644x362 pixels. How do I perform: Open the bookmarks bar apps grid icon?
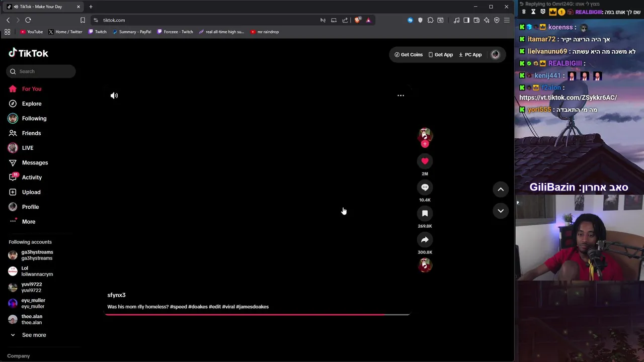pyautogui.click(x=7, y=32)
